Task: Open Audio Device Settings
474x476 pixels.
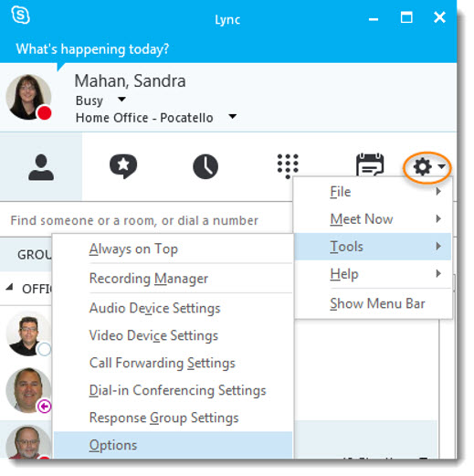Action: (173, 308)
